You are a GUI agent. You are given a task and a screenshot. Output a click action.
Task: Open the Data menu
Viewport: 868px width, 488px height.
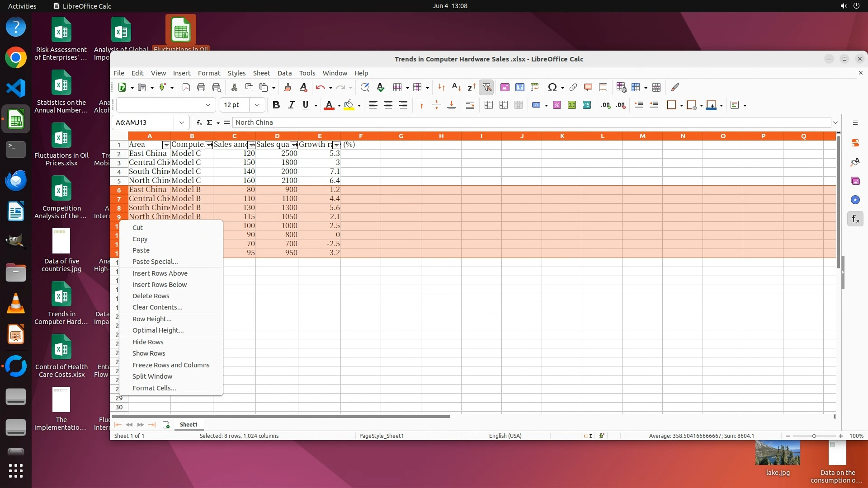(284, 73)
